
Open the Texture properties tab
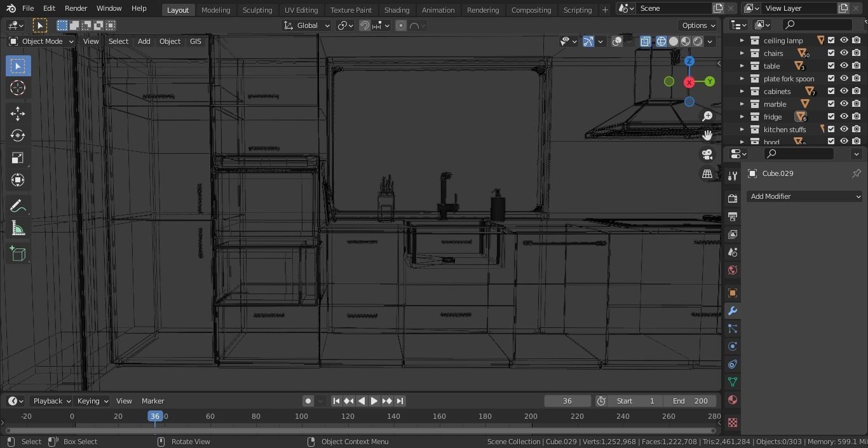tap(733, 423)
